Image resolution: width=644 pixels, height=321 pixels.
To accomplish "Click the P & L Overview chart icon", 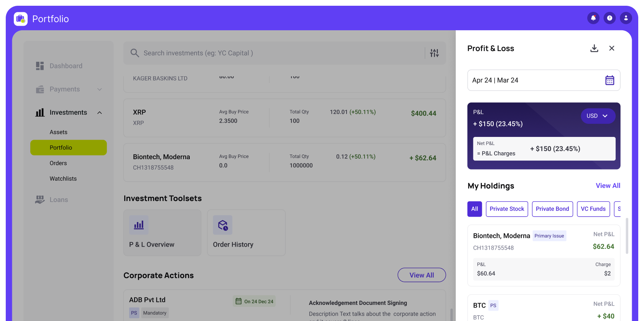I will (139, 225).
